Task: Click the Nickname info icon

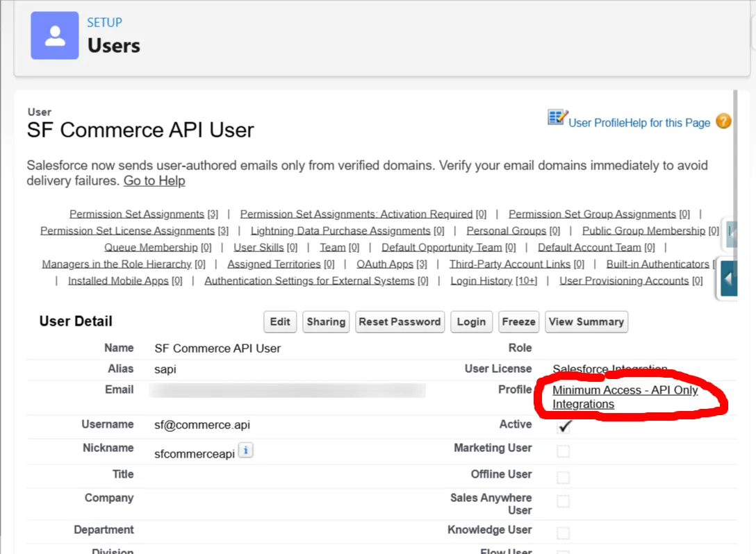Action: (x=245, y=451)
